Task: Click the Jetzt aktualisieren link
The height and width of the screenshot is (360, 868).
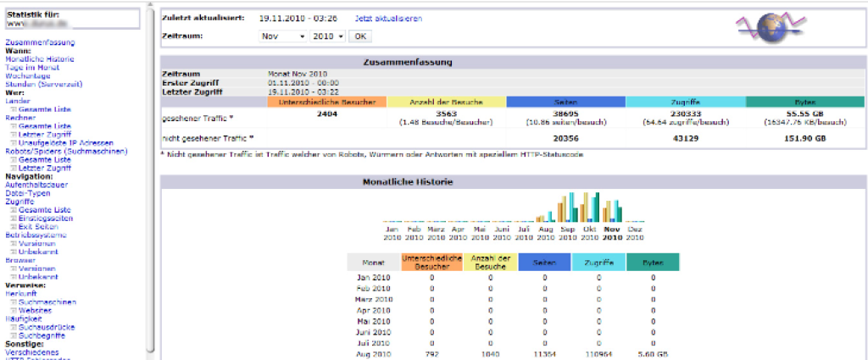Action: (388, 19)
